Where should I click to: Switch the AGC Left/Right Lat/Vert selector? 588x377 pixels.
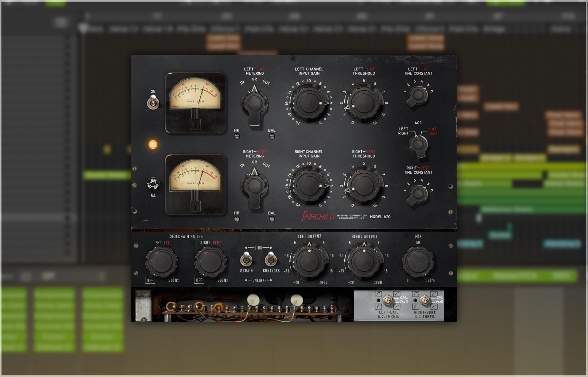[418, 145]
